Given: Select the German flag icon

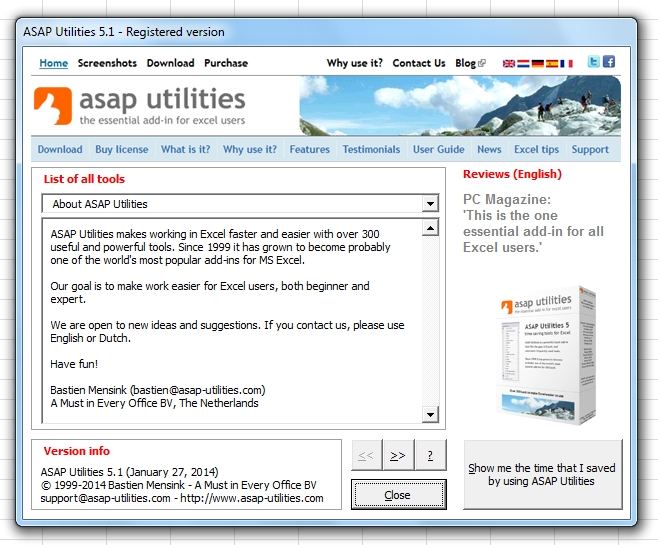Looking at the screenshot, I should click(538, 64).
